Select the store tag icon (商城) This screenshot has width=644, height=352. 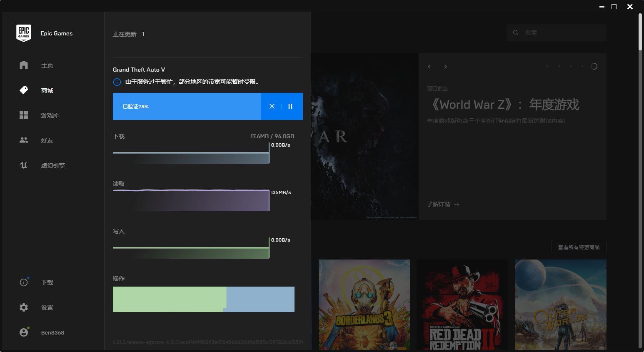point(24,90)
